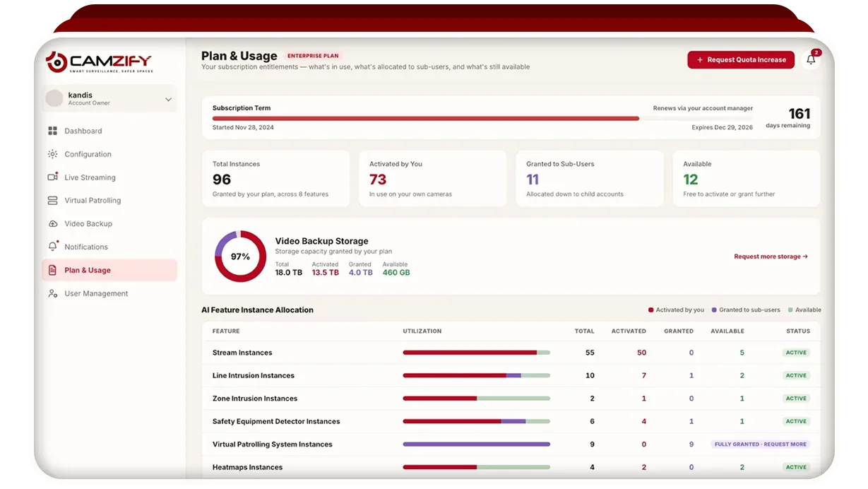Click the 460 GB available value
868x489 pixels.
coord(396,273)
